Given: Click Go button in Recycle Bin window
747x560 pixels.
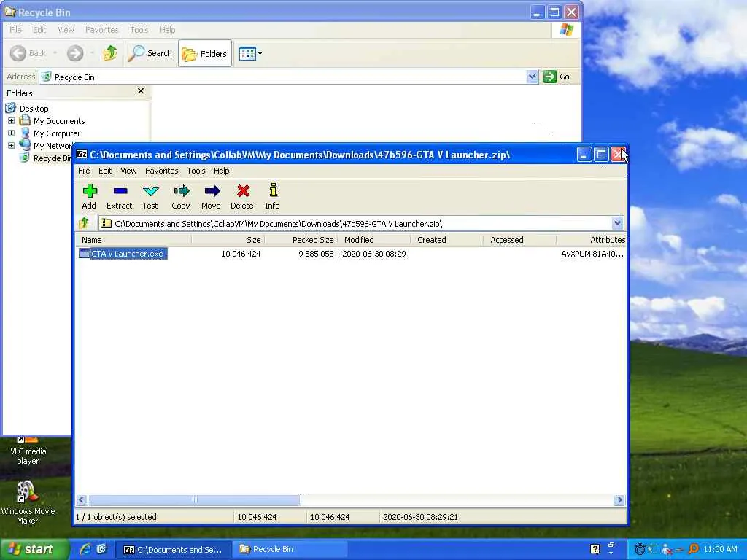Looking at the screenshot, I should click(557, 76).
